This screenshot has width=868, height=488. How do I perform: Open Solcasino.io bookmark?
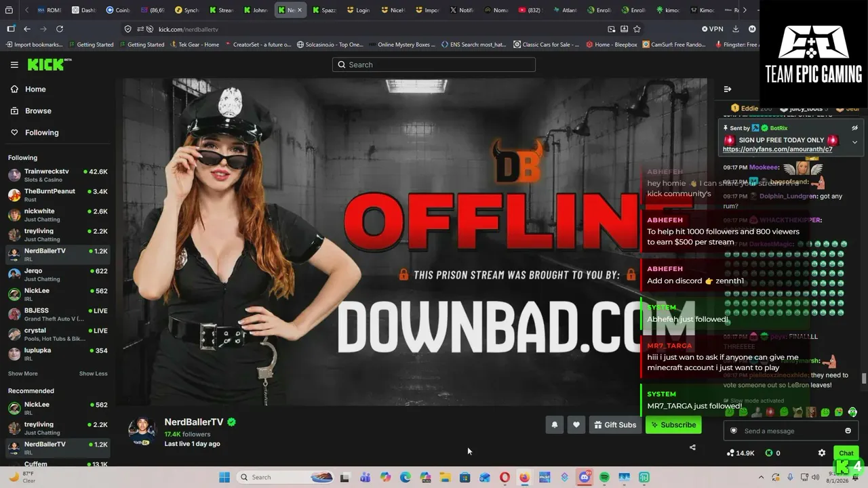330,45
